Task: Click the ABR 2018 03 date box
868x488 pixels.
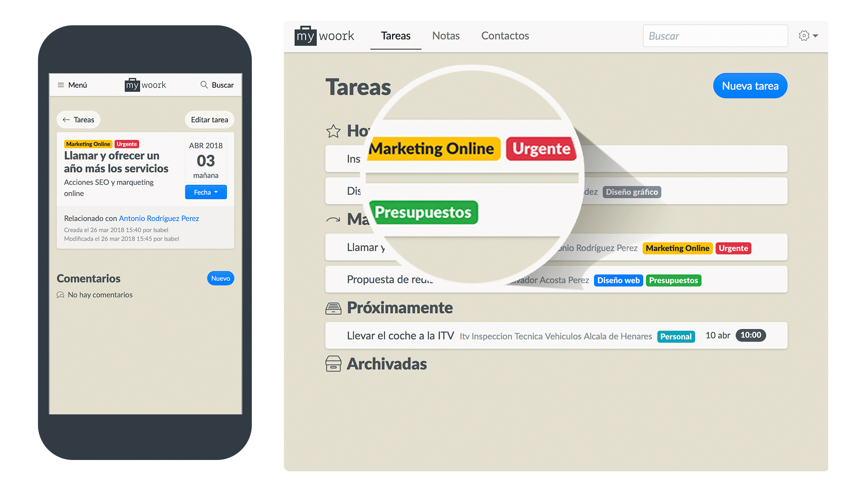Action: click(206, 160)
